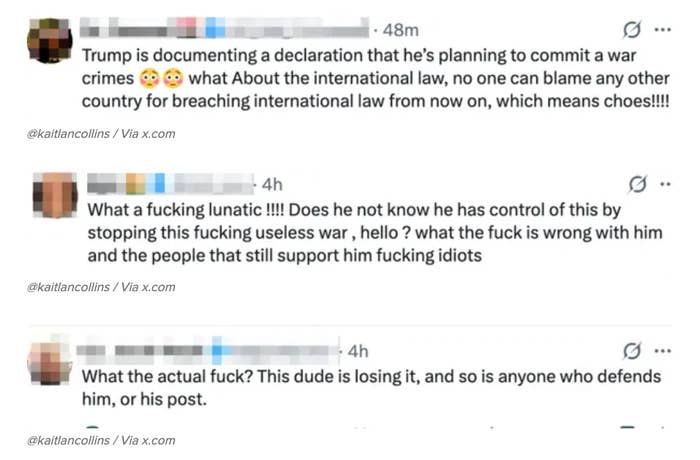The width and height of the screenshot is (700, 460).
Task: Click the 4h timestamp on the 'fucking lunatic' reply
Action: tap(272, 184)
